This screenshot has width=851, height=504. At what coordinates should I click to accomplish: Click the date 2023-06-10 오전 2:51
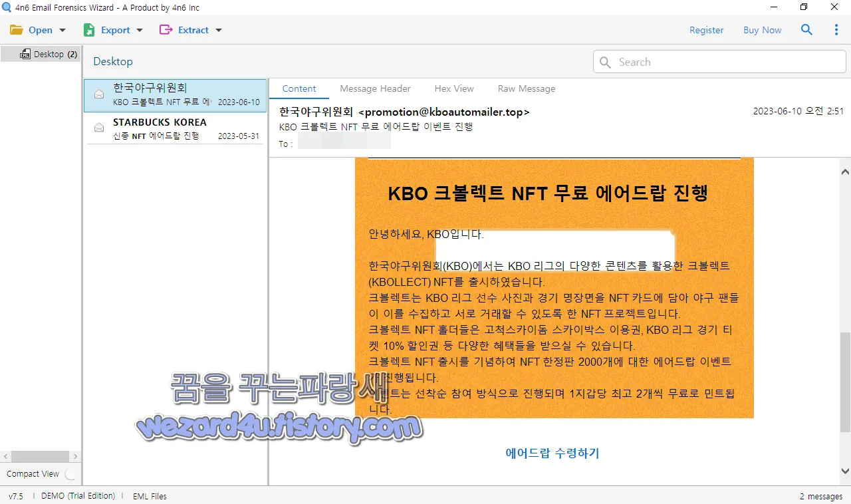coord(798,111)
